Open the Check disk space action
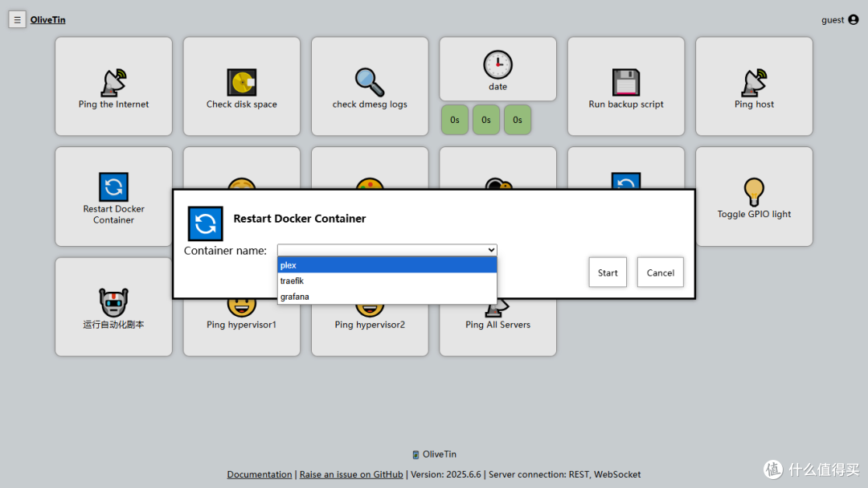Image resolution: width=868 pixels, height=488 pixels. click(x=241, y=83)
